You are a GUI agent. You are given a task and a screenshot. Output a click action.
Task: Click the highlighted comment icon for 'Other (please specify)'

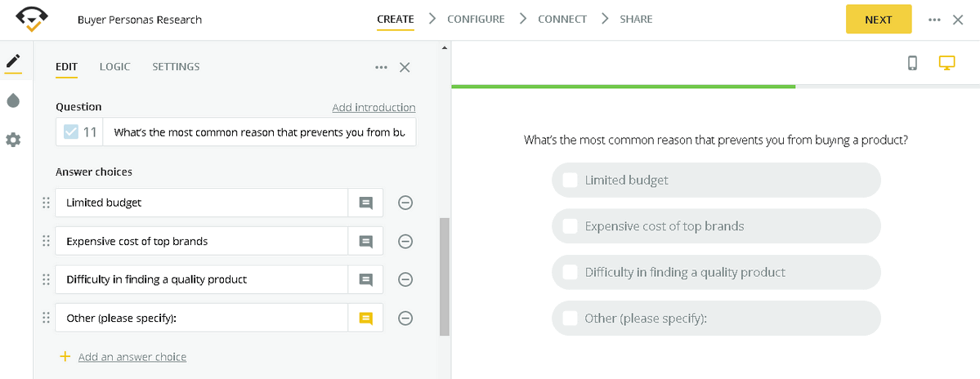(365, 318)
